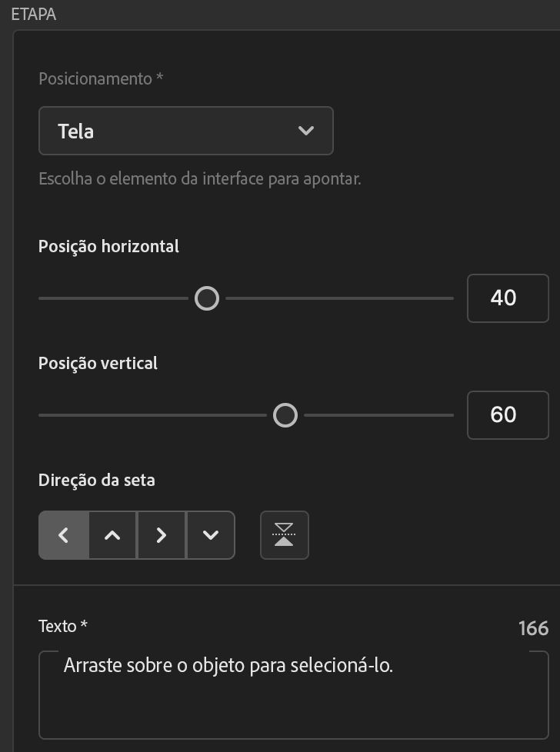Click the Texto field label
The height and width of the screenshot is (752, 560).
(63, 626)
